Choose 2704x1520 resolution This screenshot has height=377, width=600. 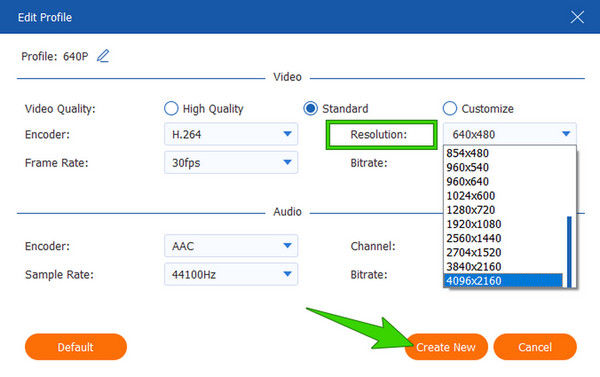(x=503, y=252)
